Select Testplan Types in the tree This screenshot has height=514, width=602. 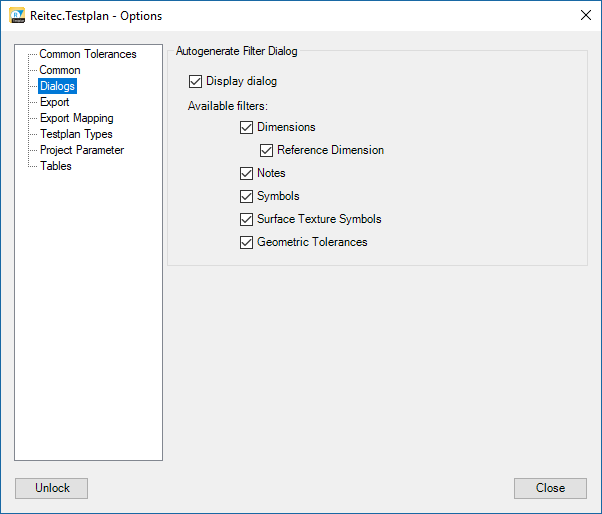pyautogui.click(x=76, y=134)
